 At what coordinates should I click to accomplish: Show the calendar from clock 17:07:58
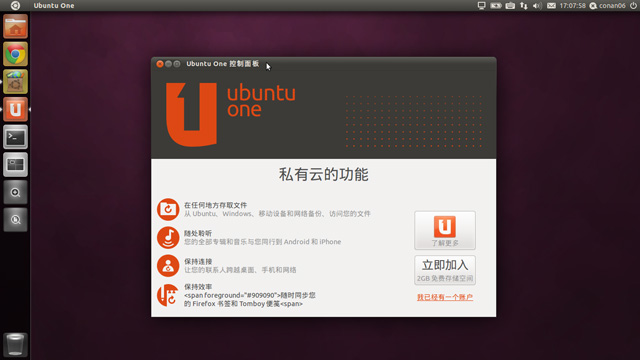tap(572, 5)
